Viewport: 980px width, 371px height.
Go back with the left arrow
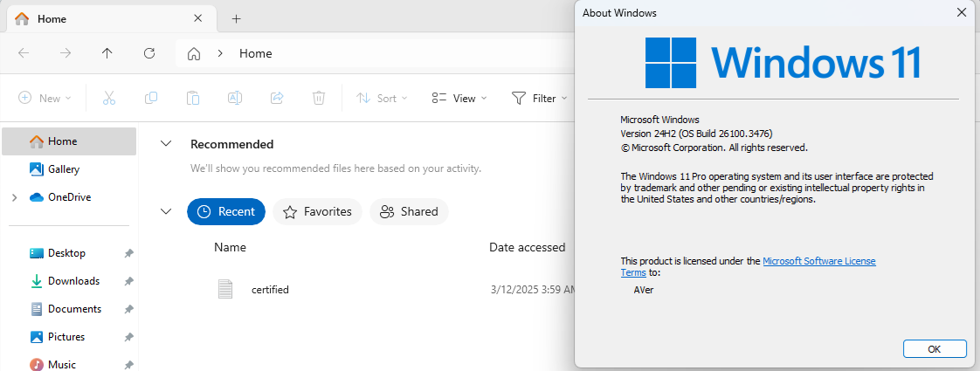tap(24, 53)
